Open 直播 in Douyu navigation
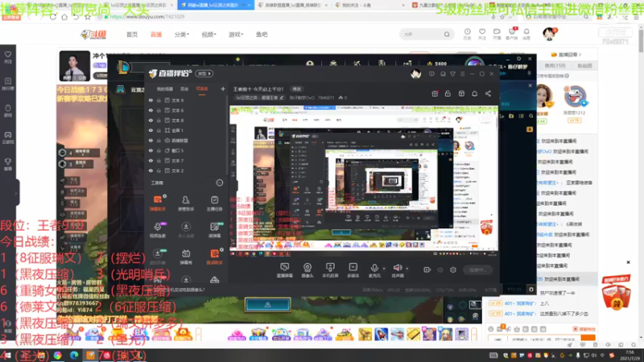 coord(156,35)
